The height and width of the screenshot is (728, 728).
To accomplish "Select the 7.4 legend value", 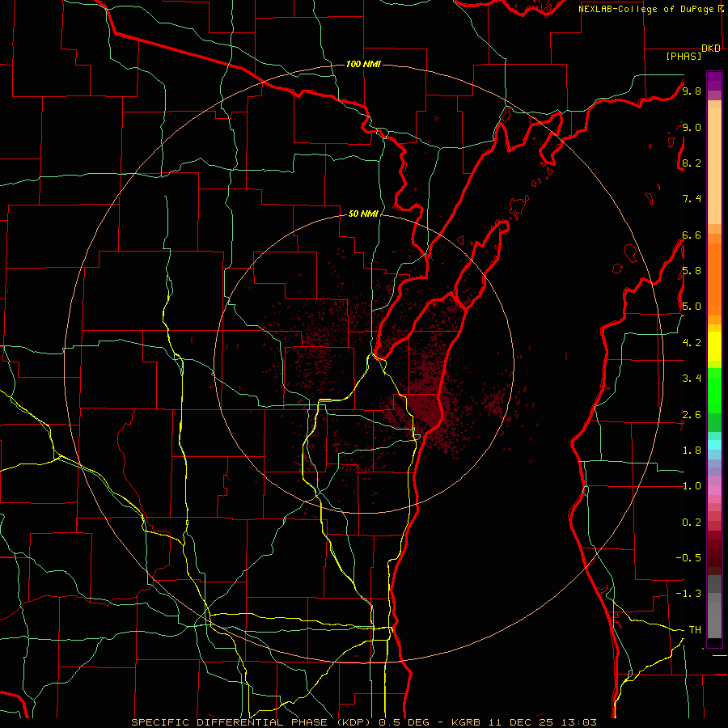I will 692,199.
